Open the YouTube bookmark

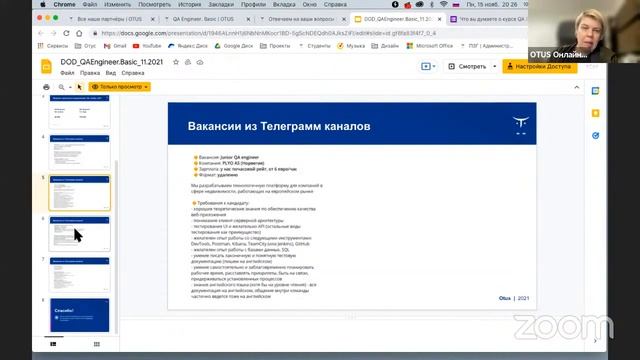tap(147, 46)
